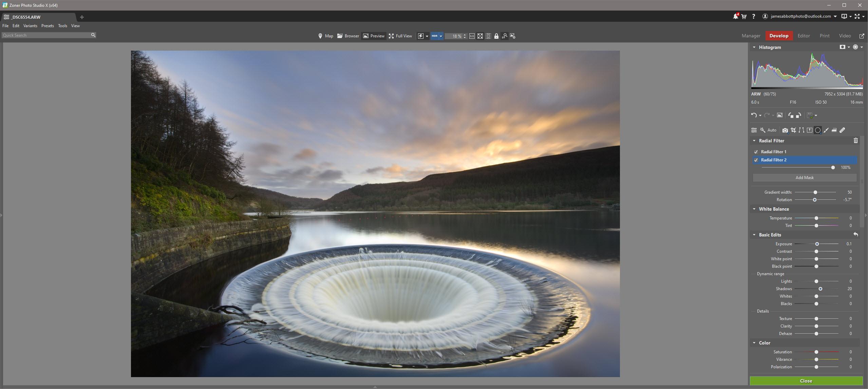The height and width of the screenshot is (389, 868).
Task: Select the camera and lens tool
Action: (785, 130)
